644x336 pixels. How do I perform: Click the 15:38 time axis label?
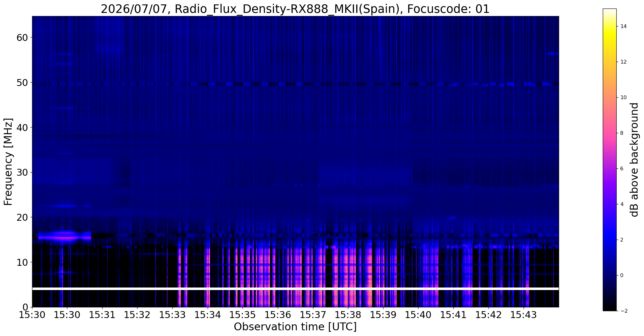pyautogui.click(x=348, y=314)
